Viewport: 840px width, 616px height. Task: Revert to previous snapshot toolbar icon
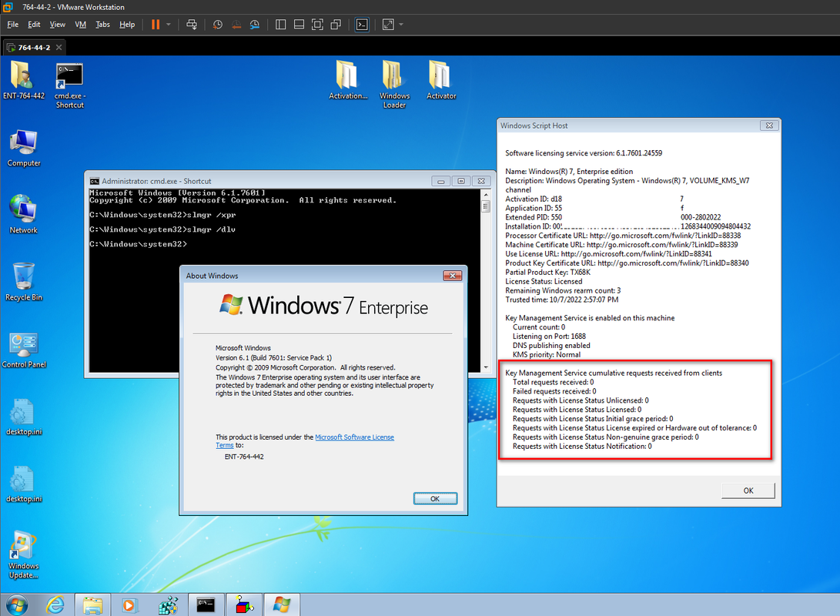[236, 25]
